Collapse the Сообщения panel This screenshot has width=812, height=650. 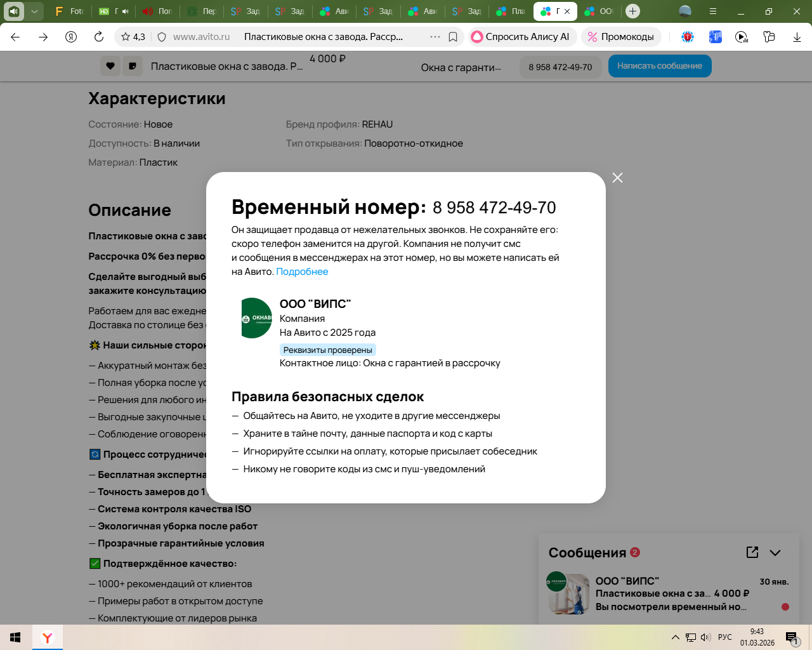tap(775, 553)
